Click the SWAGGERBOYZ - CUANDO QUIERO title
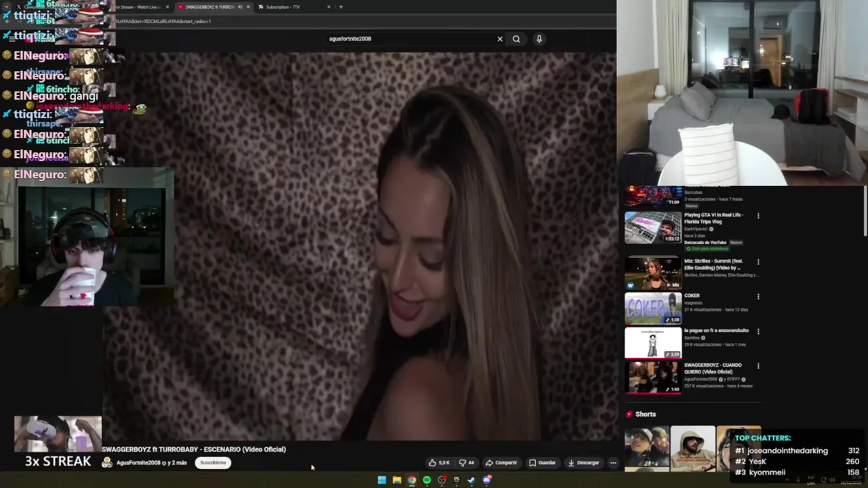The width and height of the screenshot is (868, 488). click(x=713, y=369)
